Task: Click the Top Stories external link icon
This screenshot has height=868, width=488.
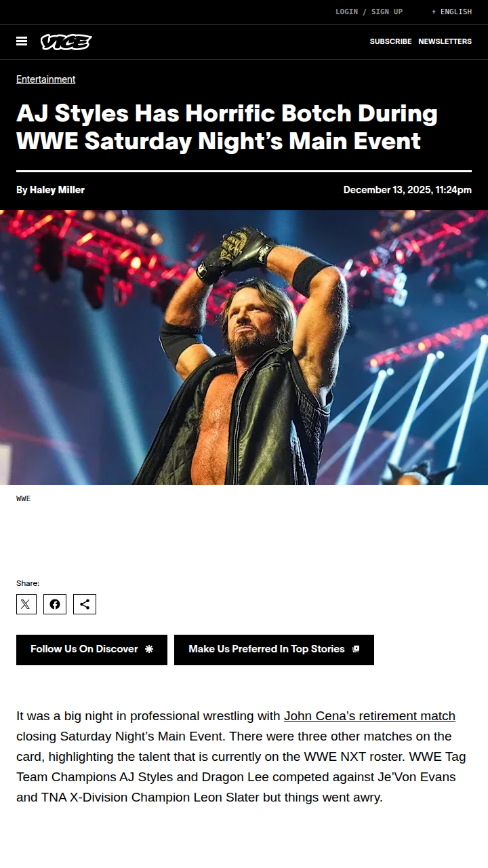Action: tap(356, 649)
